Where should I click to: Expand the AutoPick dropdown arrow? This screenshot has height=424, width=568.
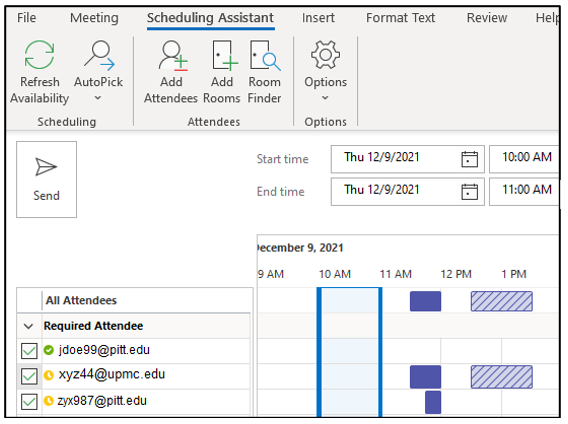(98, 98)
